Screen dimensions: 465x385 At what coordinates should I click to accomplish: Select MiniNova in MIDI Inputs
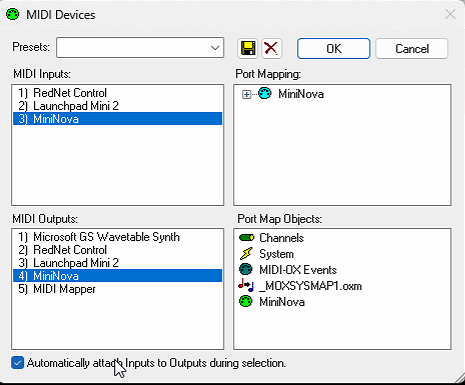tap(118, 119)
